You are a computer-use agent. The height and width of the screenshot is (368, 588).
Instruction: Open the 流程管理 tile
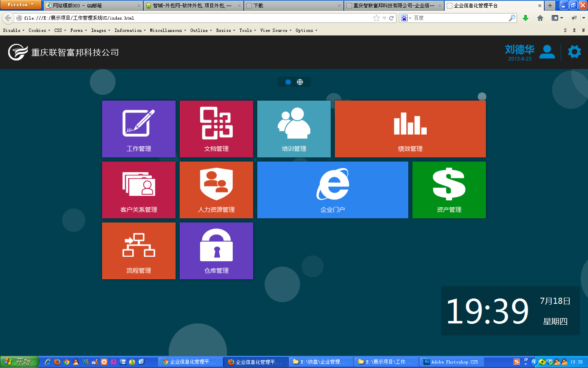(139, 251)
